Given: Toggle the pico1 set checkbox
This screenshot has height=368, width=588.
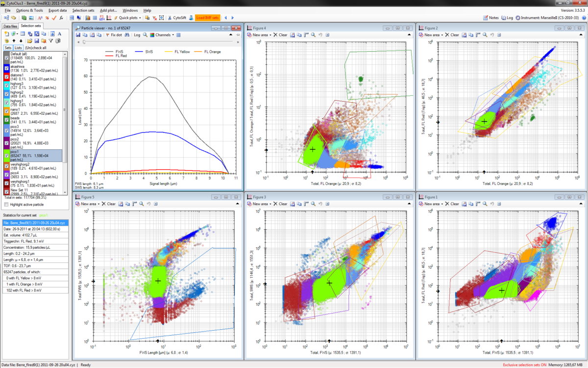Looking at the screenshot, I should (6, 155).
